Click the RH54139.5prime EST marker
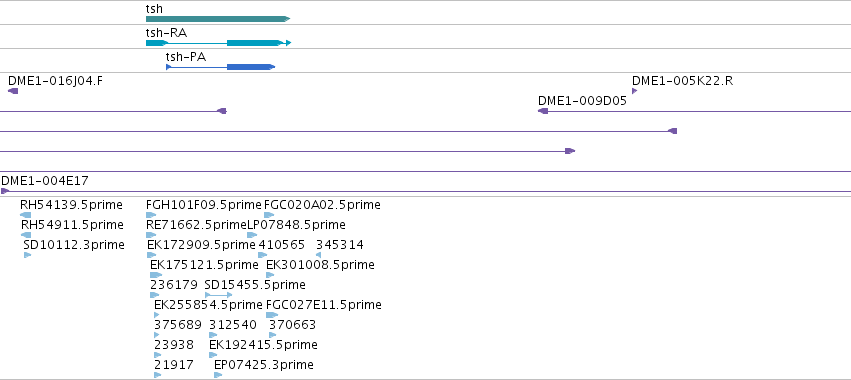The width and height of the screenshot is (851, 380). pyautogui.click(x=26, y=215)
